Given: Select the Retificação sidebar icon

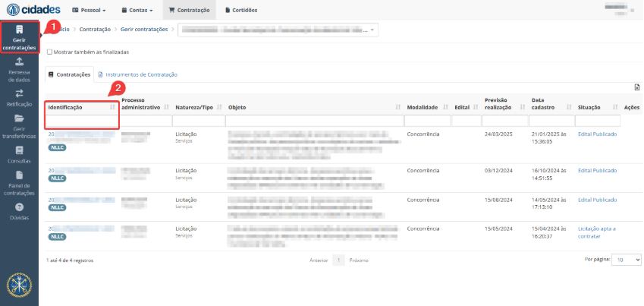Looking at the screenshot, I should click(19, 93).
